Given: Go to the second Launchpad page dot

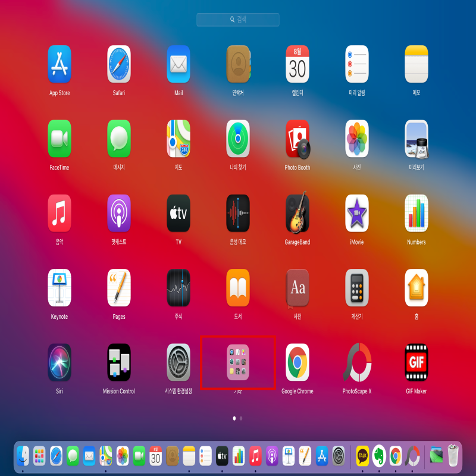Looking at the screenshot, I should tap(241, 418).
